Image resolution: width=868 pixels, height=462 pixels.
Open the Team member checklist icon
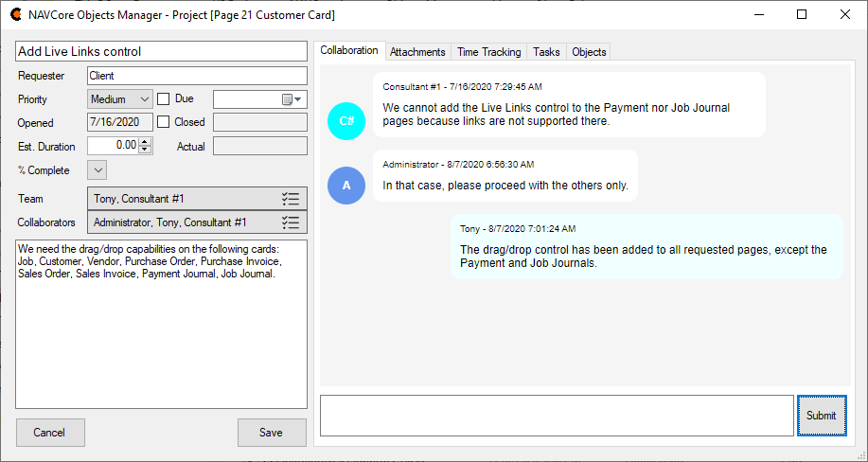click(x=291, y=199)
